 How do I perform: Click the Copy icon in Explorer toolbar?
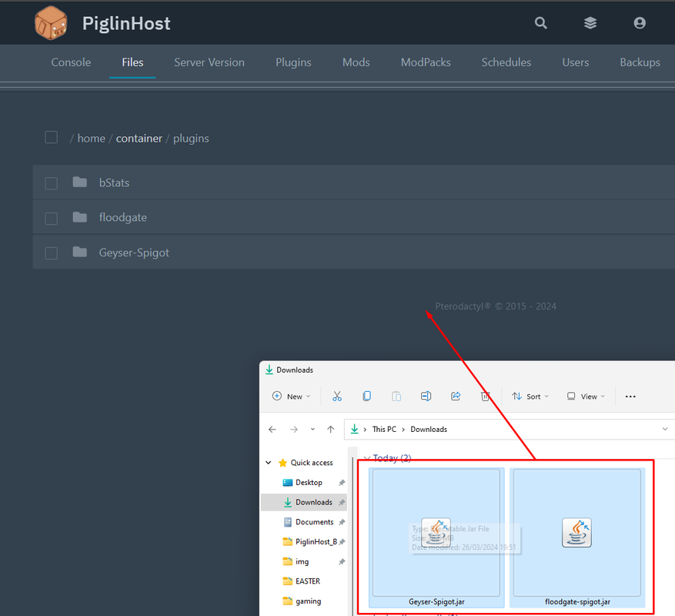point(367,397)
